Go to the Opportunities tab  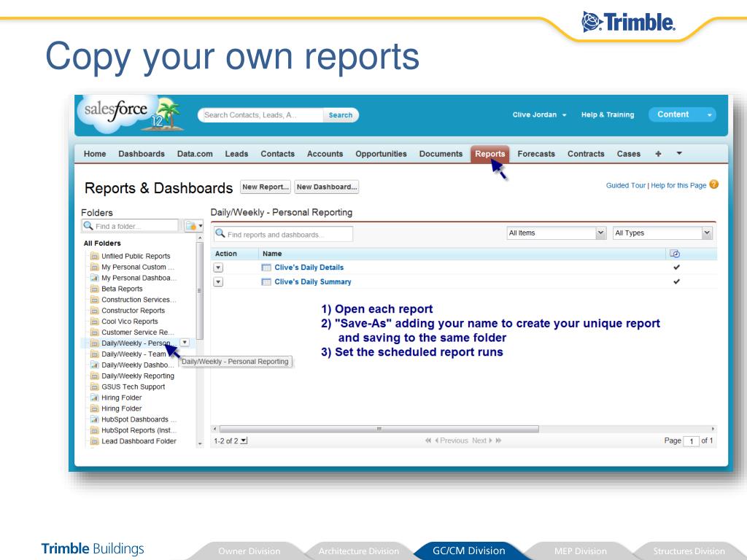(x=381, y=154)
